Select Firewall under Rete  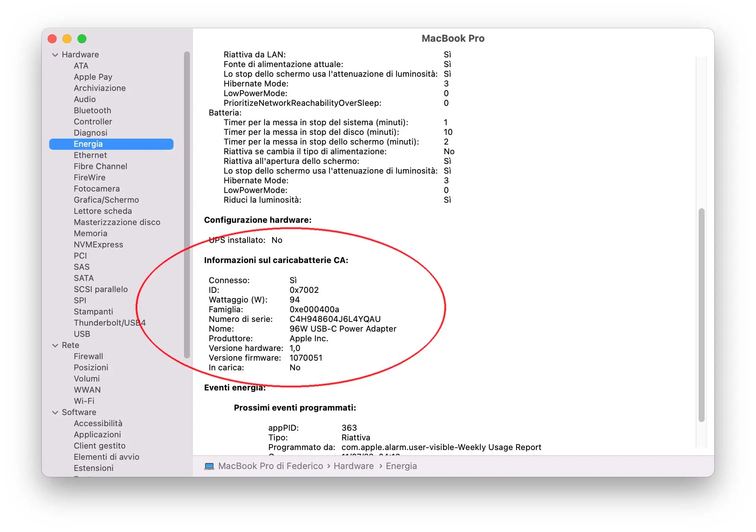point(88,356)
